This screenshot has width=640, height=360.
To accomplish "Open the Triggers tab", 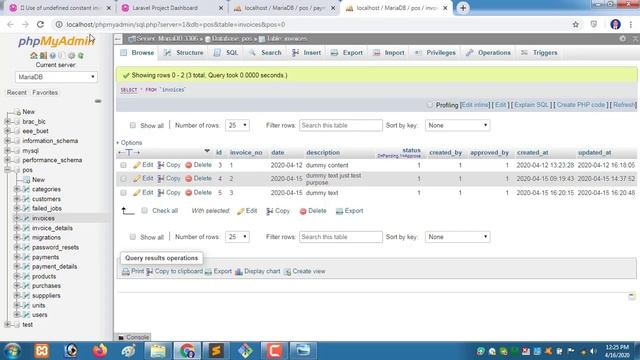I will 539,53.
